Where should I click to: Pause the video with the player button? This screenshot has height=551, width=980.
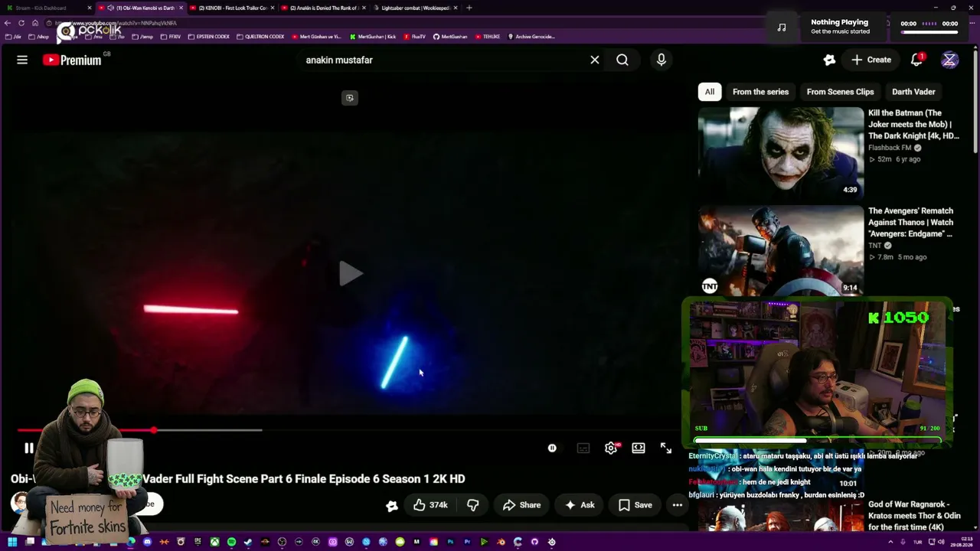pyautogui.click(x=28, y=448)
